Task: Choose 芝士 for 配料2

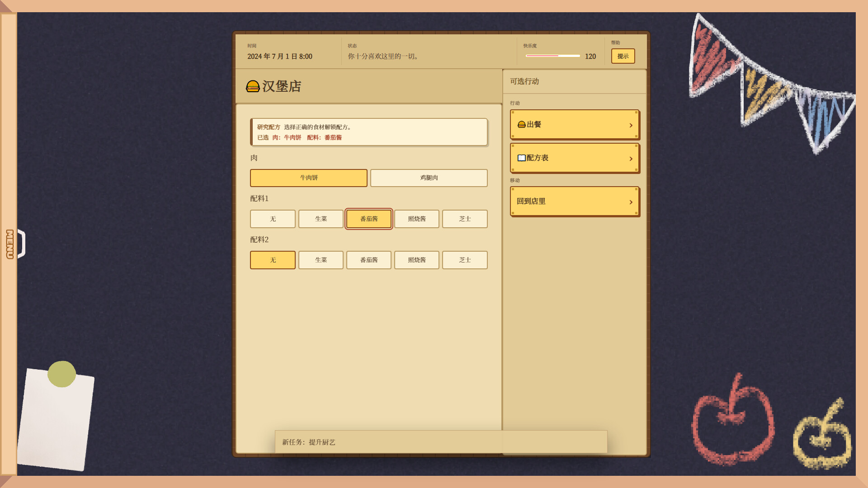Action: point(465,260)
